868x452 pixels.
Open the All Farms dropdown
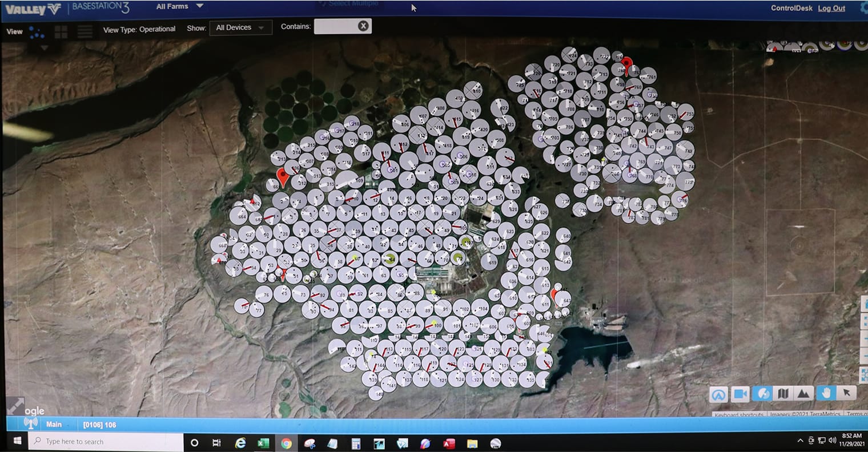179,6
